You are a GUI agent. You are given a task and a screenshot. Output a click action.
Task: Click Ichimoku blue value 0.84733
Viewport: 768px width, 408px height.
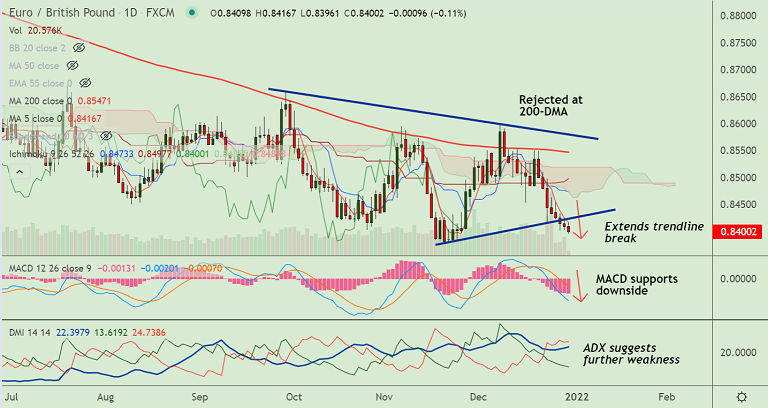(x=117, y=154)
